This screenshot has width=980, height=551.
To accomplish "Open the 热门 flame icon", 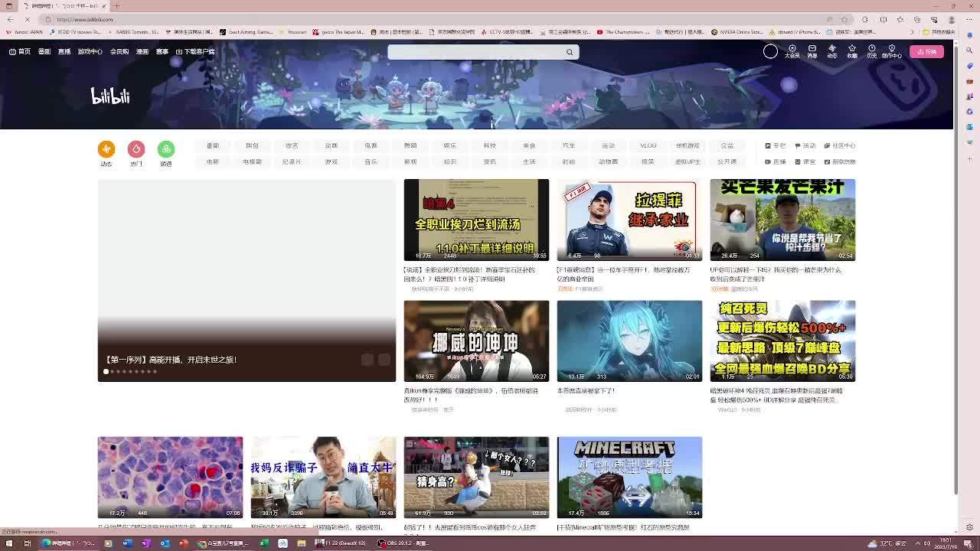I will (136, 148).
